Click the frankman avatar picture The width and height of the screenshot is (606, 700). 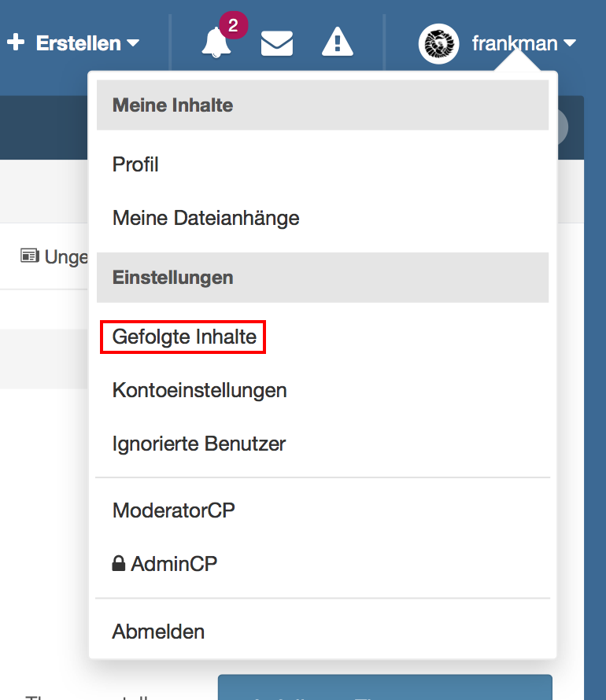point(438,43)
